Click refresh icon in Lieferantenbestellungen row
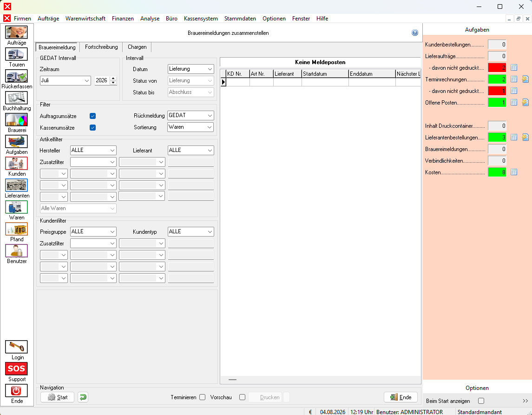Image resolution: width=532 pixels, height=415 pixels. pyautogui.click(x=525, y=138)
